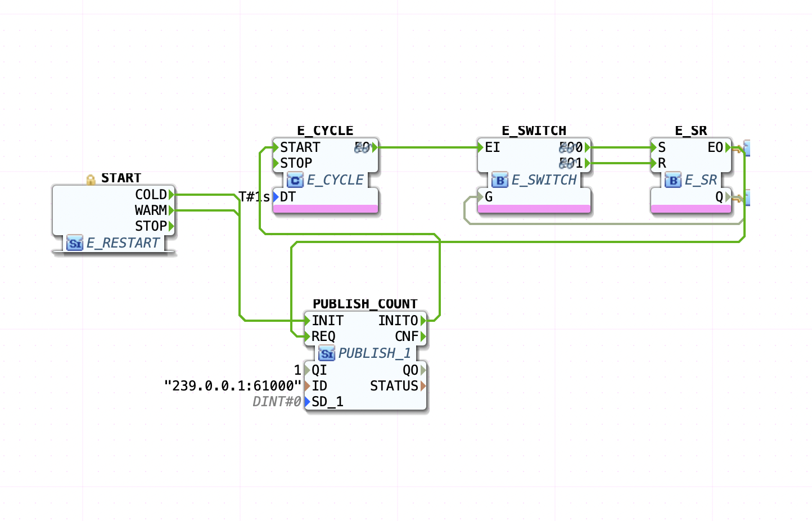Select the "239.0.0.1:61000" ID value
812x521 pixels.
(233, 386)
